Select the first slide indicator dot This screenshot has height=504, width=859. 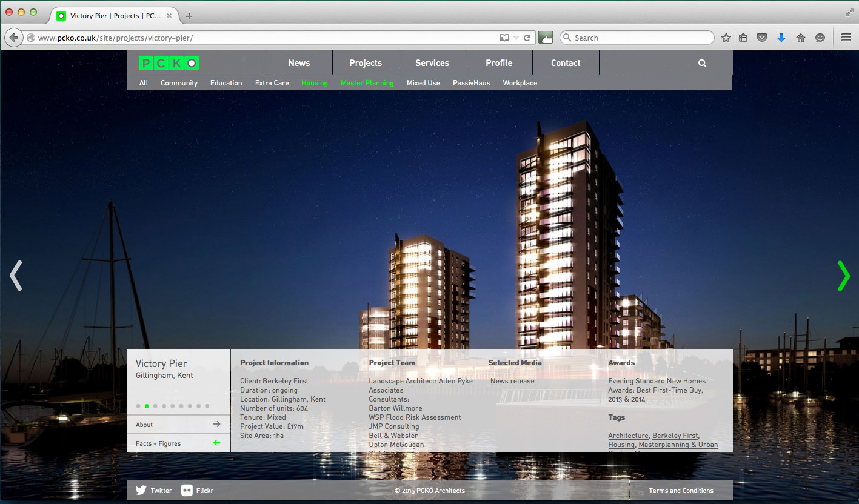138,406
